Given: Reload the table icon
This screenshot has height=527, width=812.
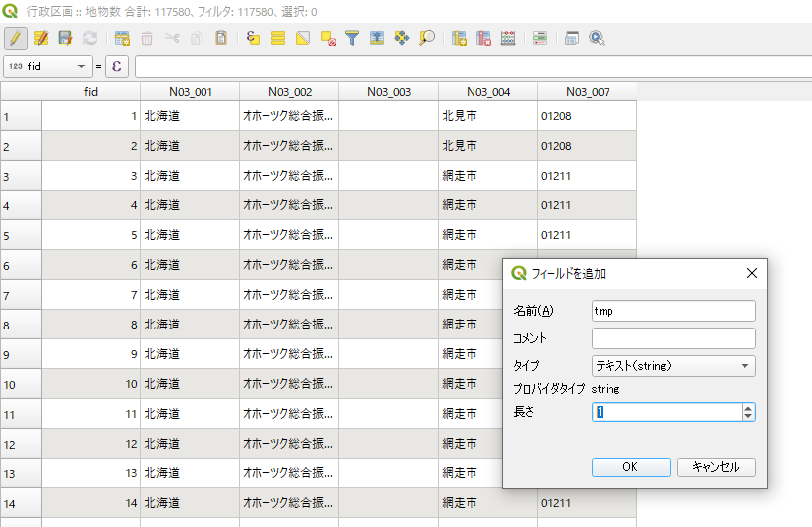Looking at the screenshot, I should [90, 38].
